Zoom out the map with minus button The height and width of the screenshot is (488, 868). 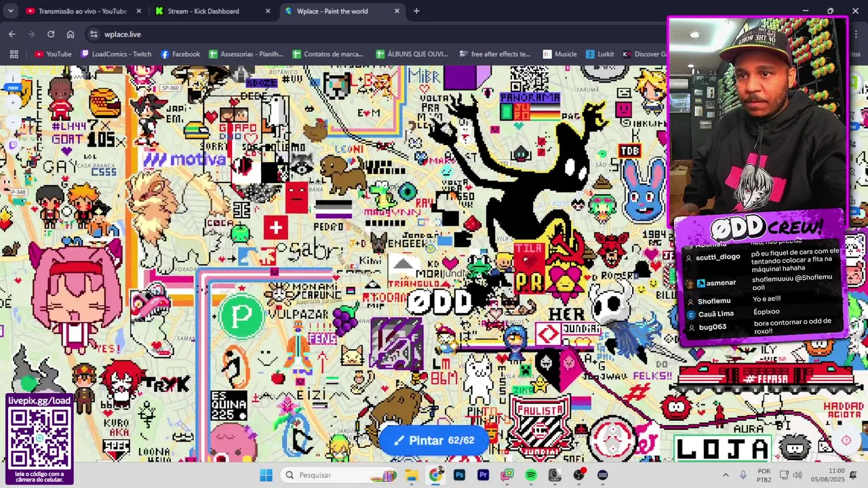tap(13, 123)
